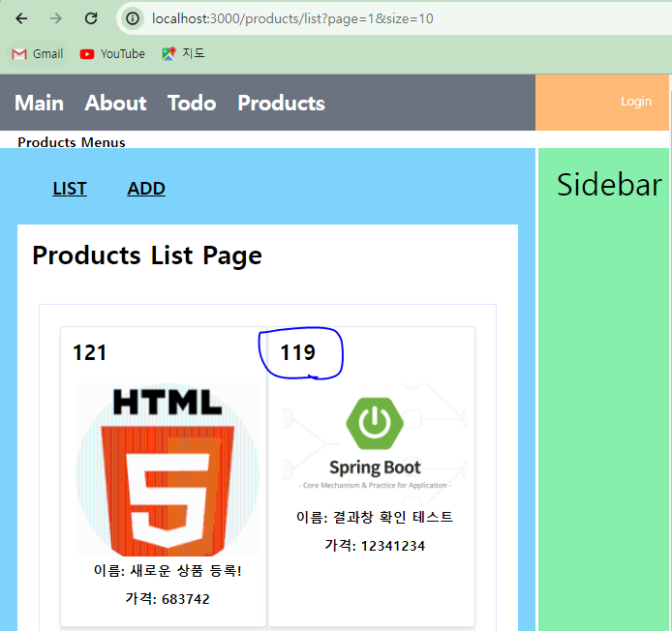Image resolution: width=672 pixels, height=631 pixels.
Task: Open the 지도 maps bookmark
Action: (x=183, y=53)
